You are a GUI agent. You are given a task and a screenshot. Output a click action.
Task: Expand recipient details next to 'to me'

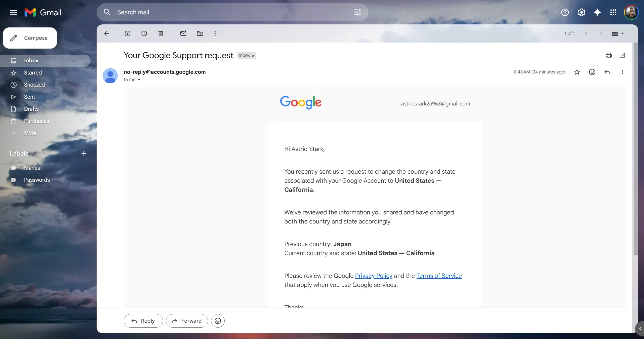click(139, 80)
